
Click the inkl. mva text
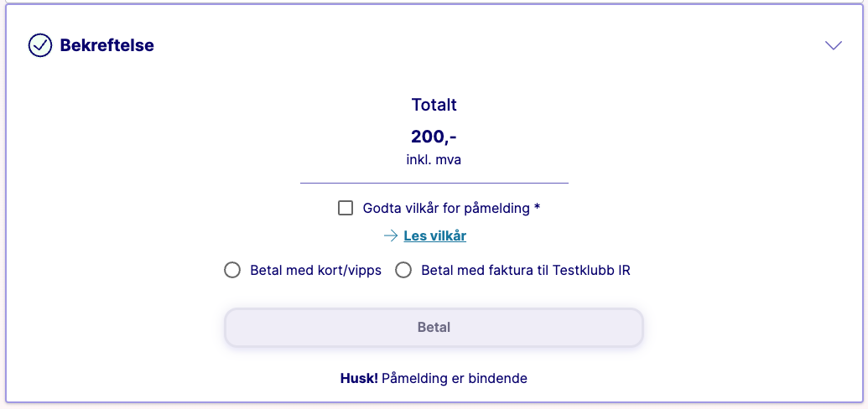tap(434, 160)
